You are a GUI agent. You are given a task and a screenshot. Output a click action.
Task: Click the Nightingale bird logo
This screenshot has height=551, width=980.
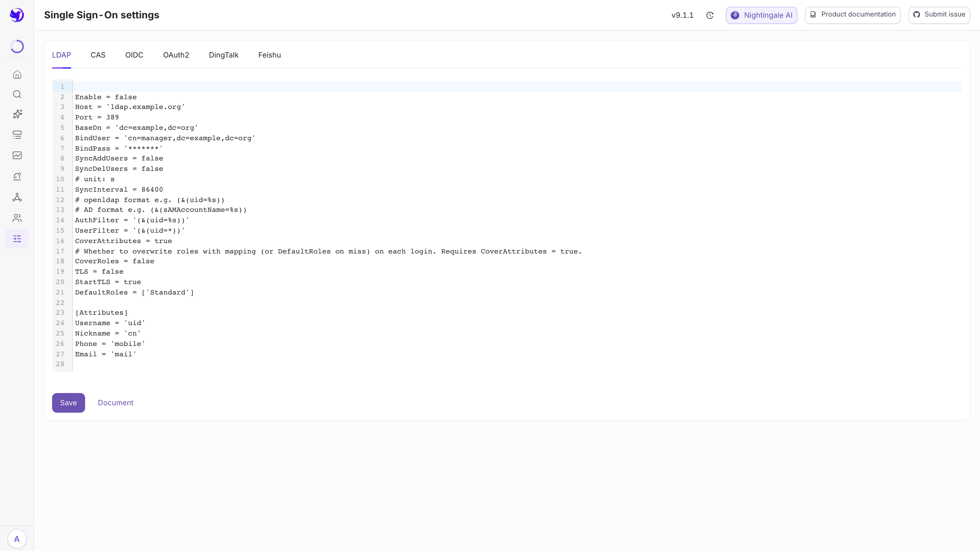point(17,15)
